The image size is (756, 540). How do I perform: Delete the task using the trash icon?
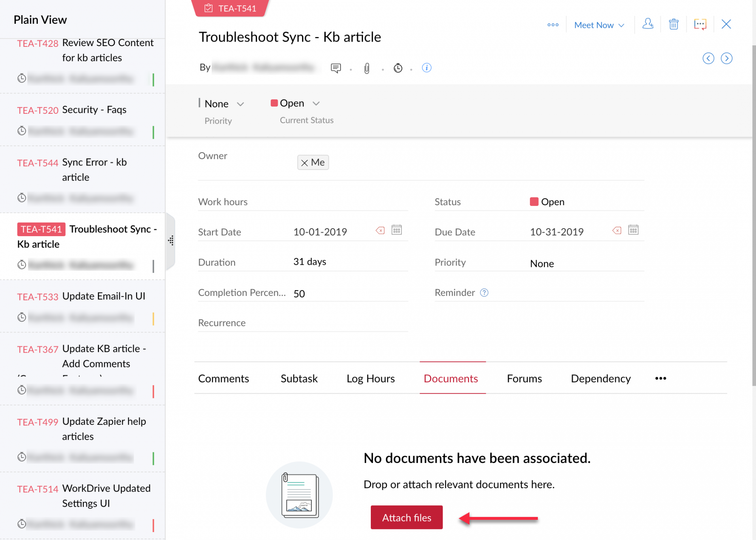click(x=673, y=24)
